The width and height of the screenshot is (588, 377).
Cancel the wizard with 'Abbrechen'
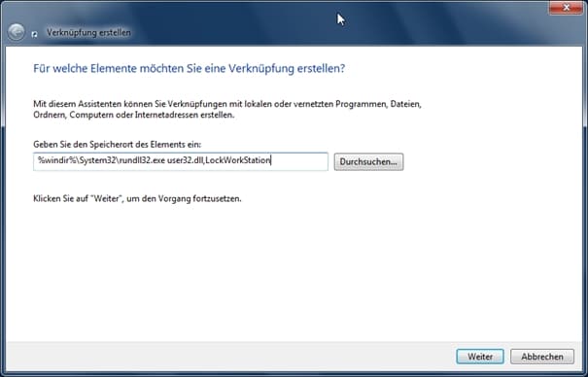(x=542, y=357)
